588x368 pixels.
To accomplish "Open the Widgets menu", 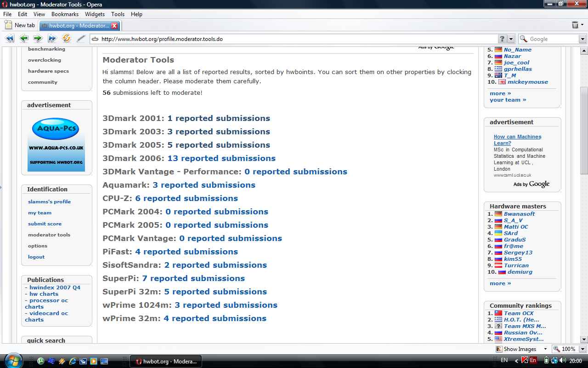I will [95, 14].
